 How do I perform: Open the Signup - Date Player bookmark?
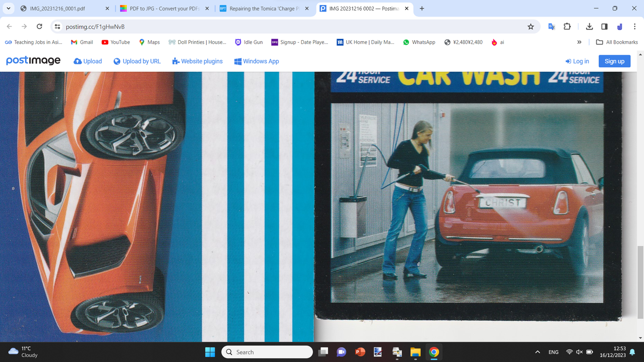(300, 42)
